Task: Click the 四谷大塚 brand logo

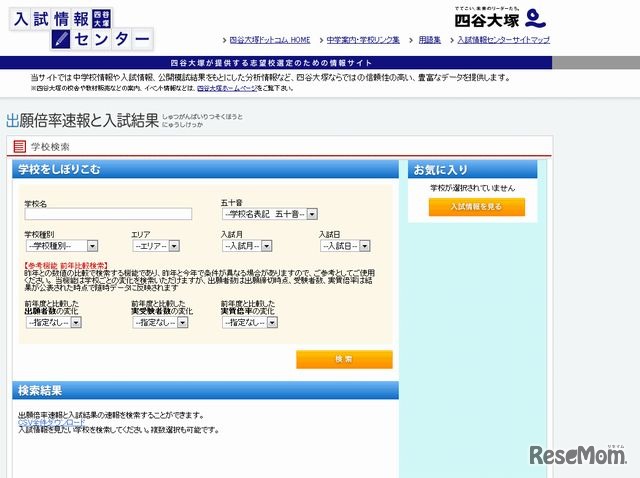Action: click(x=500, y=18)
